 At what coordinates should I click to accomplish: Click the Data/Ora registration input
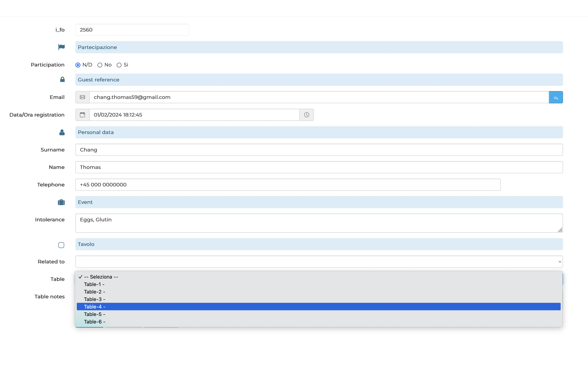(x=195, y=115)
